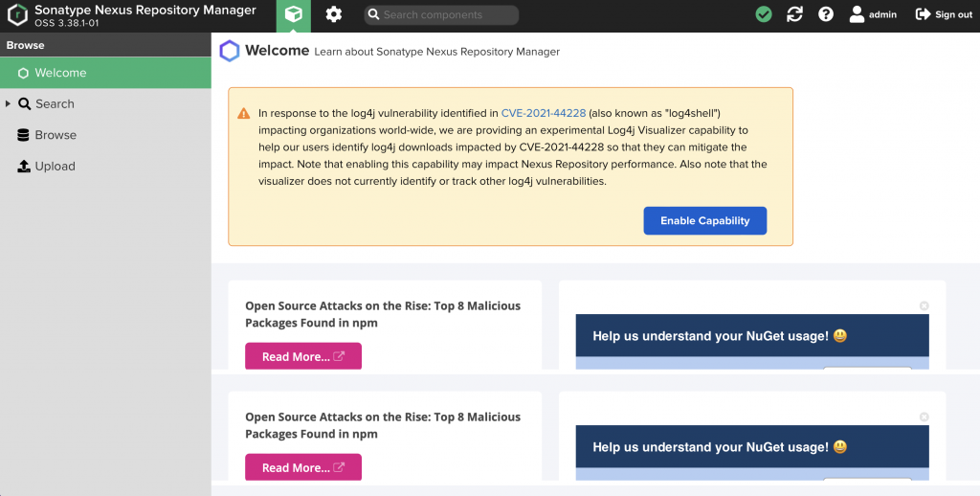Open Search in the sidebar
This screenshot has width=980, height=496.
click(55, 103)
